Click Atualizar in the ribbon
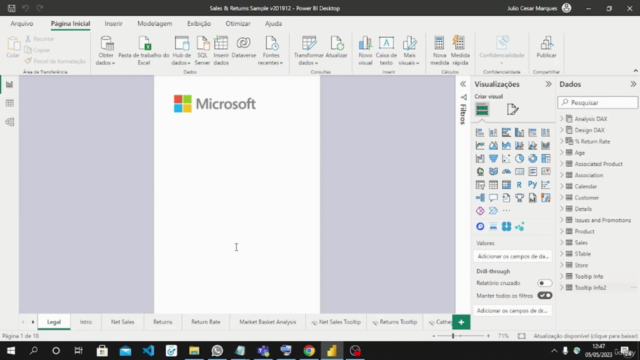640x360 pixels. coord(336,47)
